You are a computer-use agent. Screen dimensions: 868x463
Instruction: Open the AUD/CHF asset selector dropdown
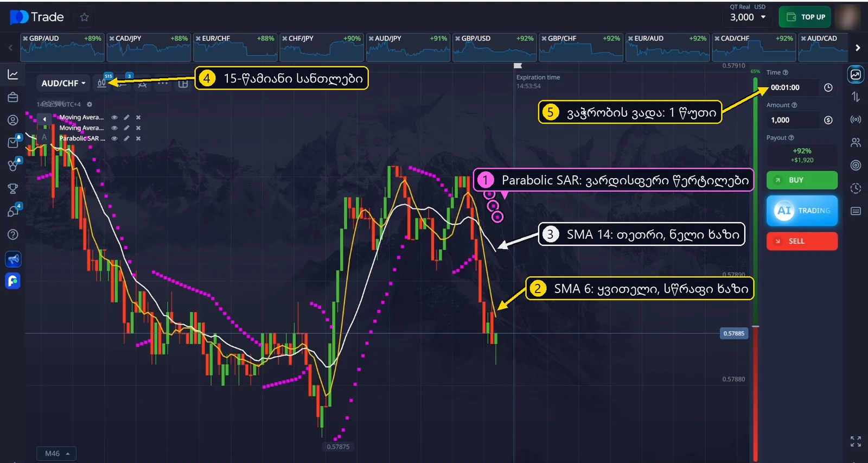(x=63, y=83)
